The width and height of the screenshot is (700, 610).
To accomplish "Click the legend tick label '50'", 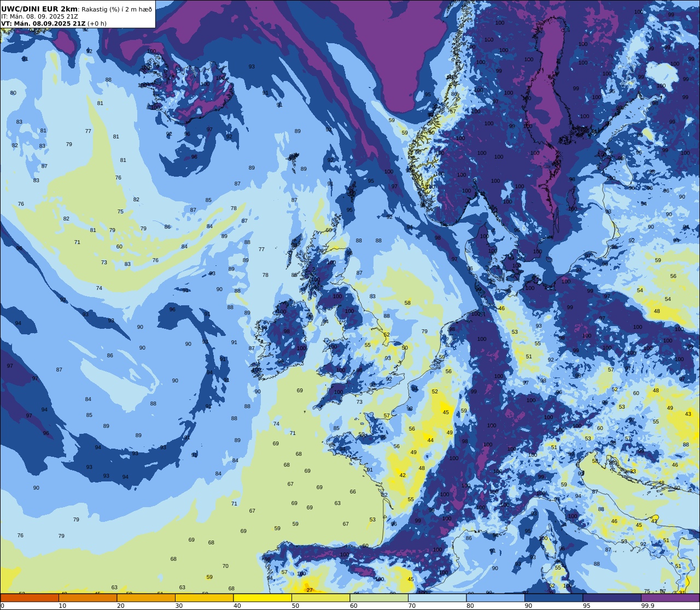I will click(295, 606).
